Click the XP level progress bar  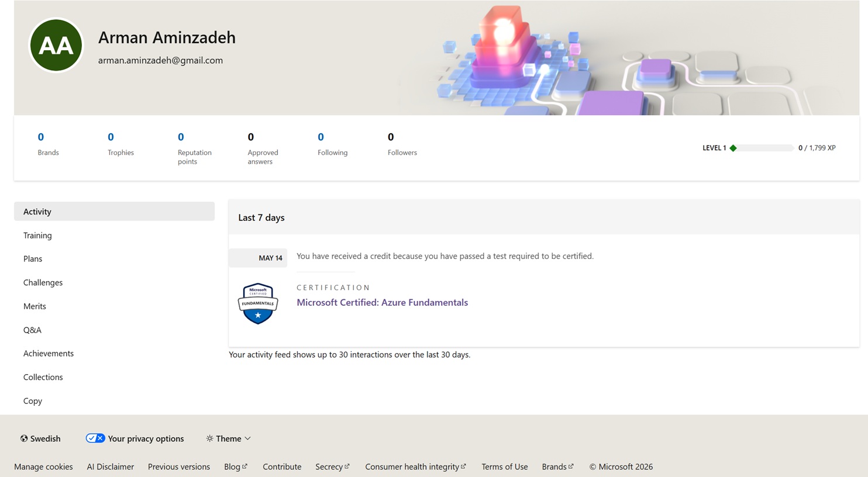tap(763, 148)
